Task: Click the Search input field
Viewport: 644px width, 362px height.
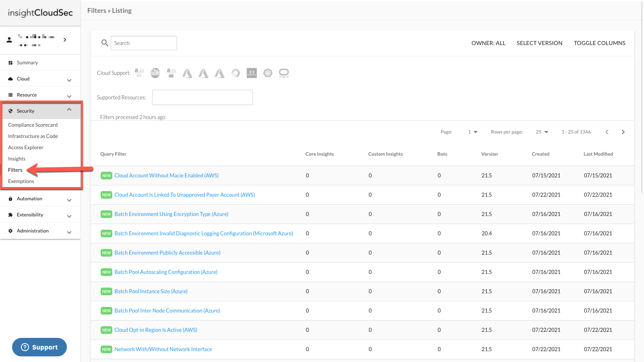Action: (x=144, y=43)
